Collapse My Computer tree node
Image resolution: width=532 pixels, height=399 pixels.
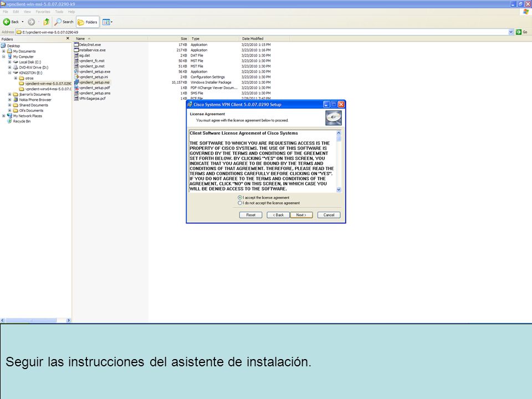coord(4,57)
